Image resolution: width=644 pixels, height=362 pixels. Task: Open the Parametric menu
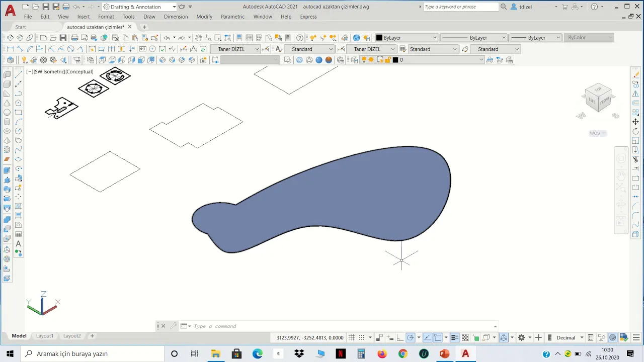pyautogui.click(x=232, y=17)
